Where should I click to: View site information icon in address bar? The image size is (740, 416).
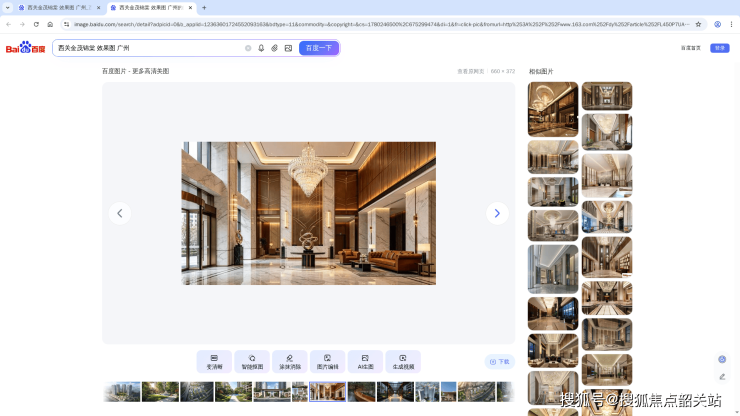click(67, 24)
